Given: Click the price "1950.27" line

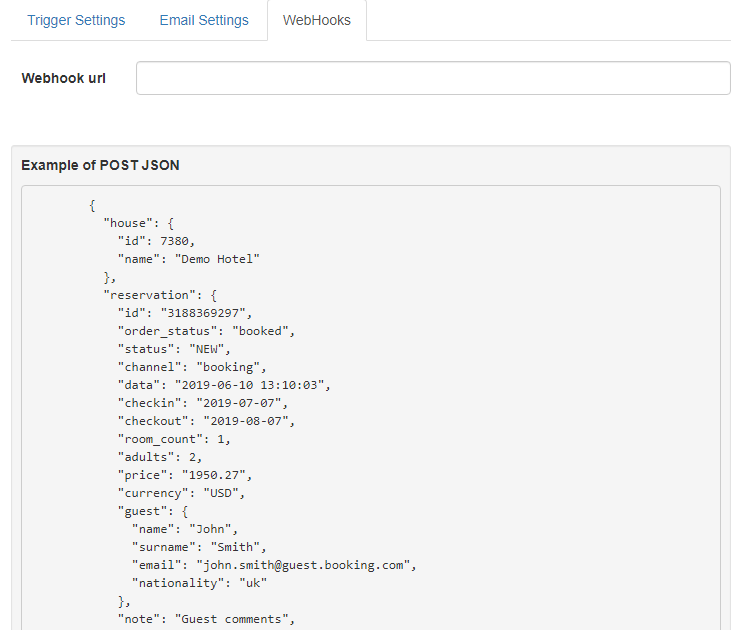Looking at the screenshot, I should click(185, 475).
